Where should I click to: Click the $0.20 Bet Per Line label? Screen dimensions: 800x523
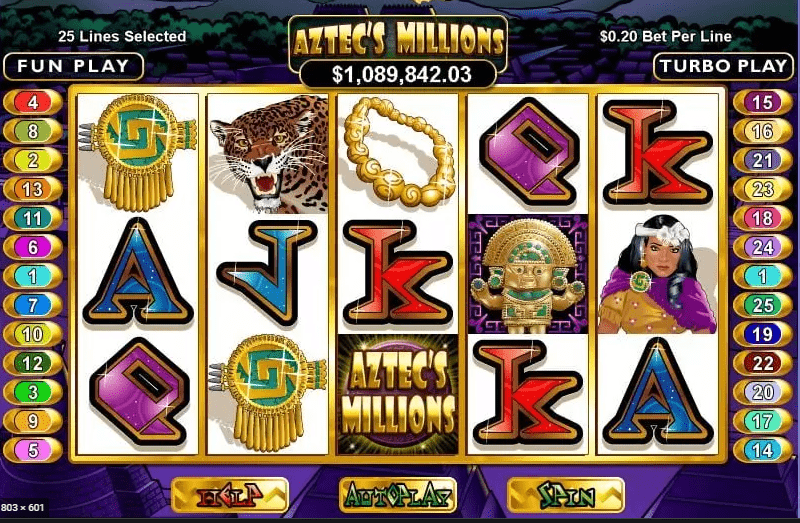[x=666, y=36]
